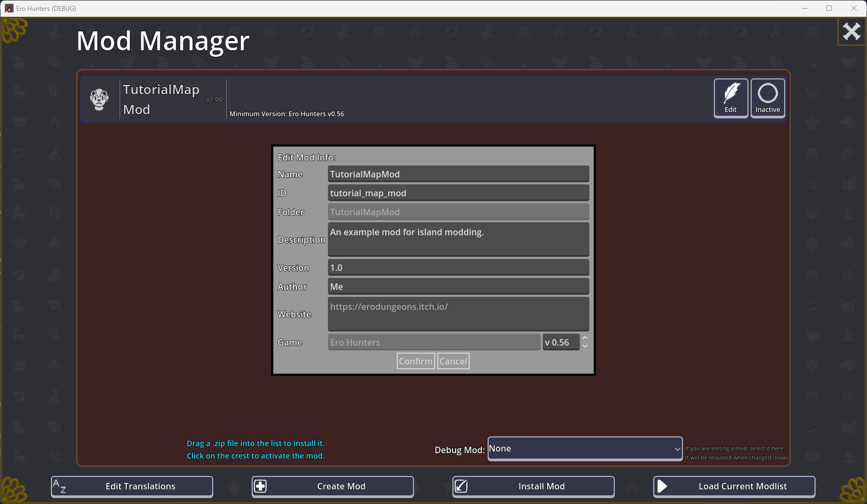Click the Name field containing TutorialMapMod

pyautogui.click(x=458, y=174)
